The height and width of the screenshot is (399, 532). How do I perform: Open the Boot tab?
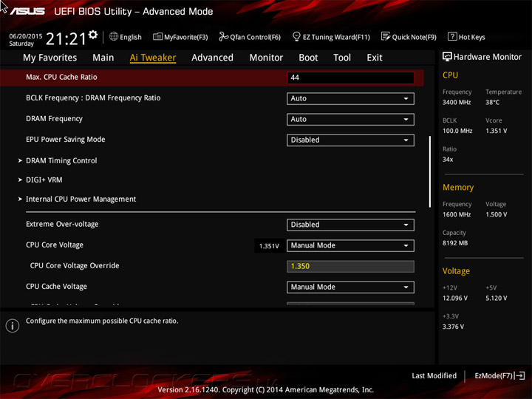pos(308,58)
